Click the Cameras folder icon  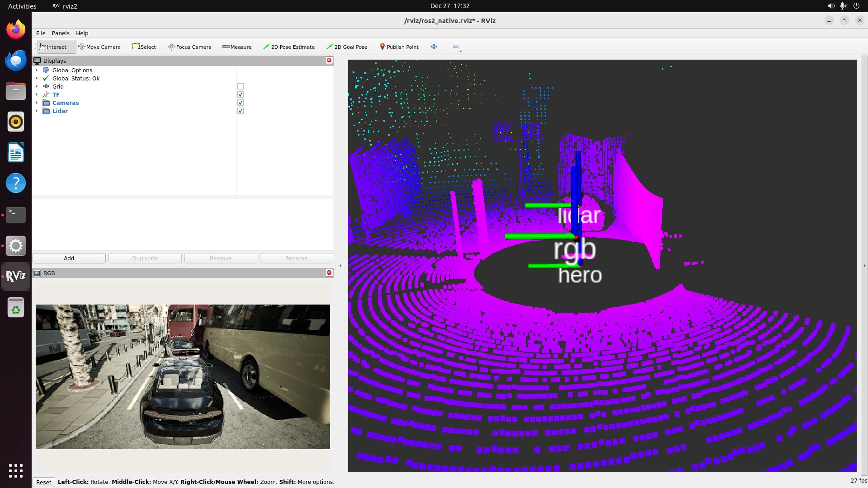point(46,103)
